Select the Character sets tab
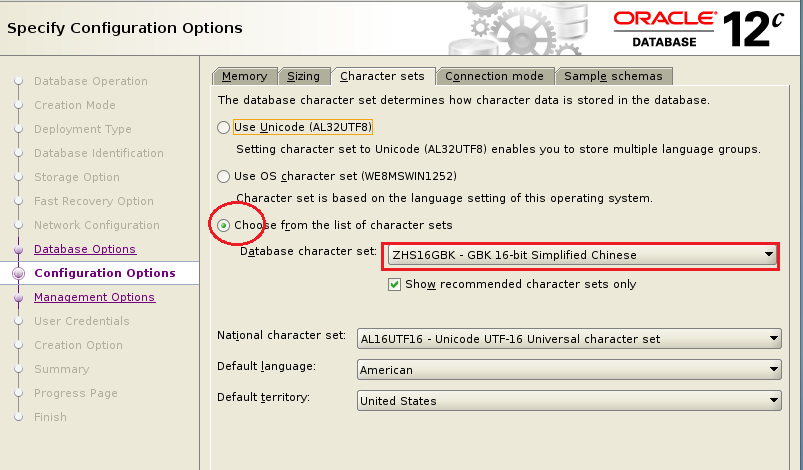Image resolution: width=803 pixels, height=470 pixels. (383, 76)
